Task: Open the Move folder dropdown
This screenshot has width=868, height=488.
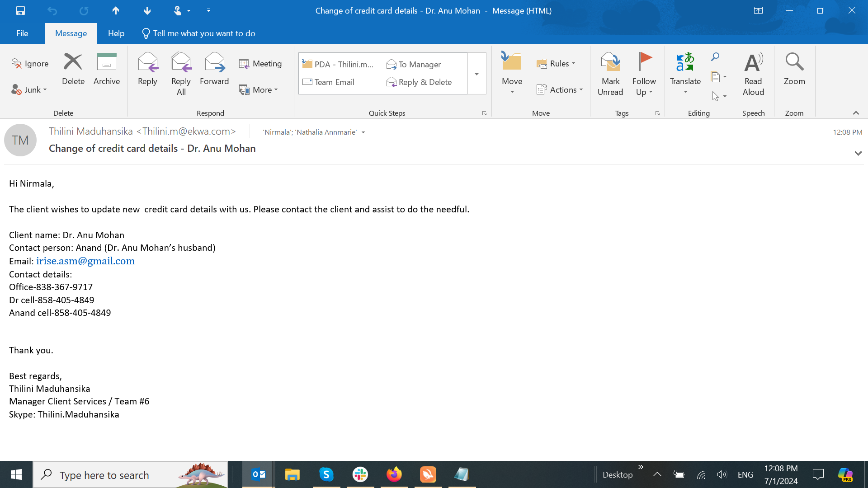Action: coord(512,73)
